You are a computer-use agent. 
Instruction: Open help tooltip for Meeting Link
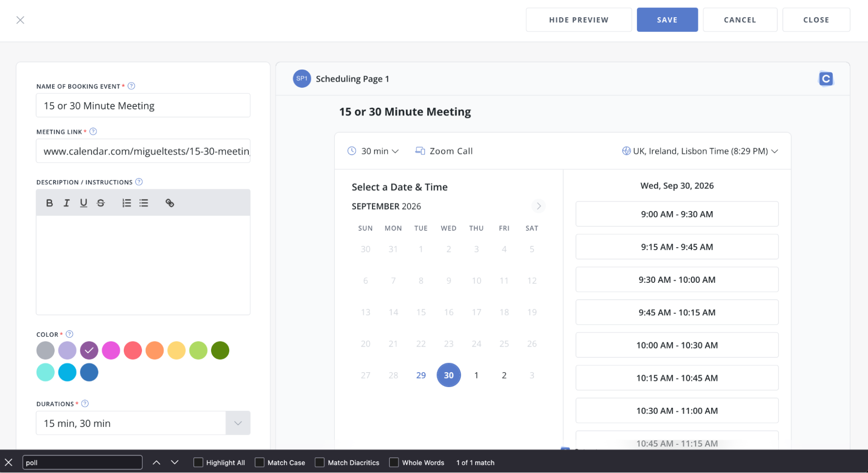tap(93, 132)
